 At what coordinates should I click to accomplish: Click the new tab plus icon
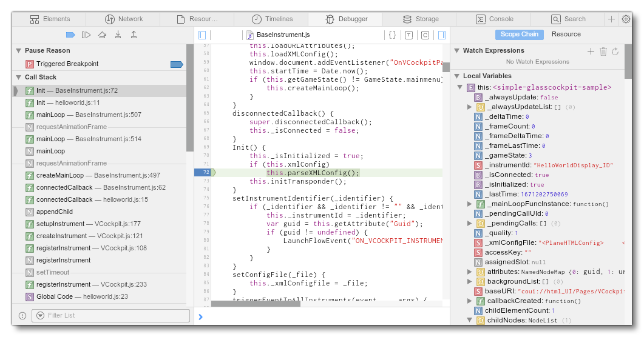coord(612,19)
